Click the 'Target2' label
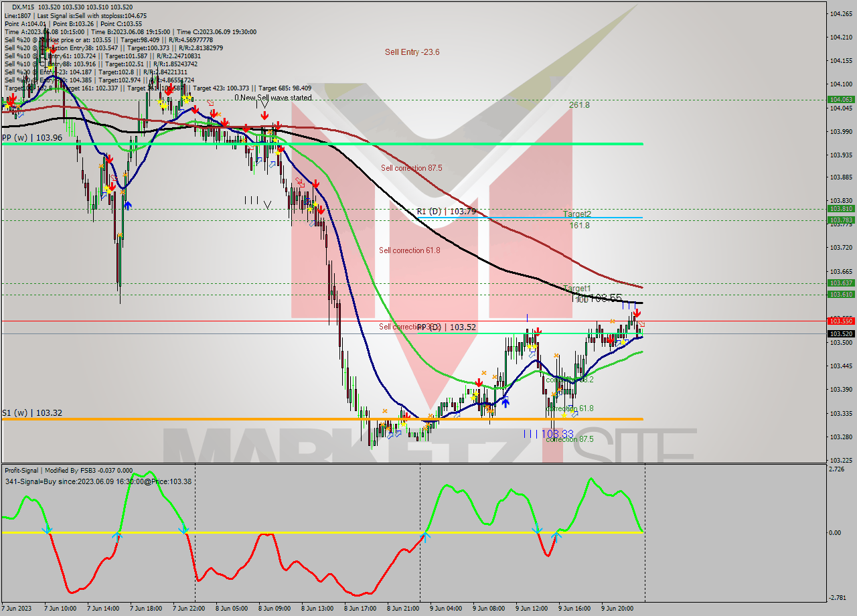 (x=576, y=214)
